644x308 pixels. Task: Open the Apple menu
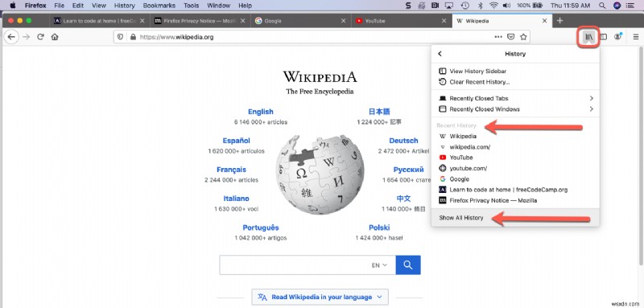click(12, 6)
